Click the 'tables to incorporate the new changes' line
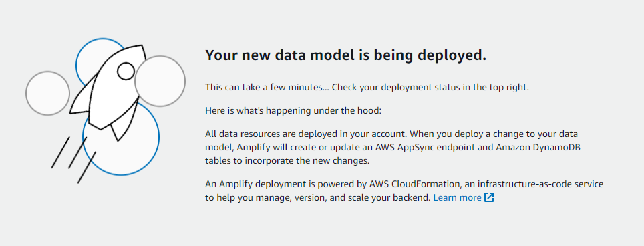 287,161
